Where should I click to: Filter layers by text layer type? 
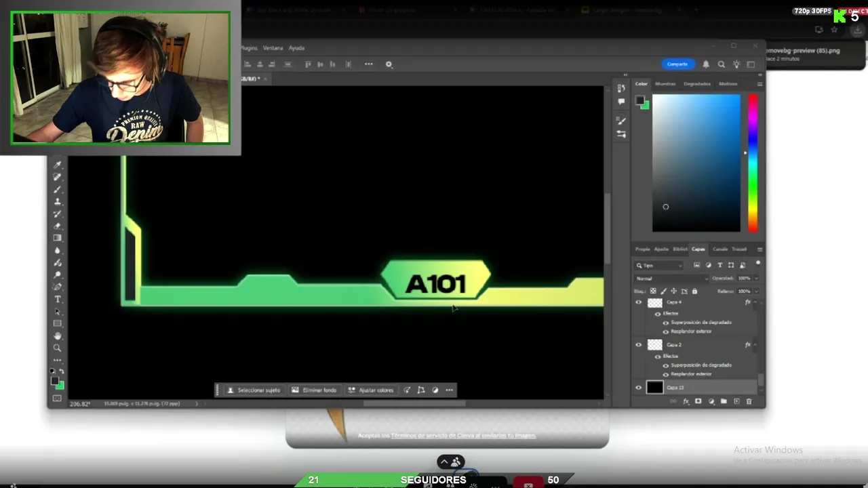719,266
